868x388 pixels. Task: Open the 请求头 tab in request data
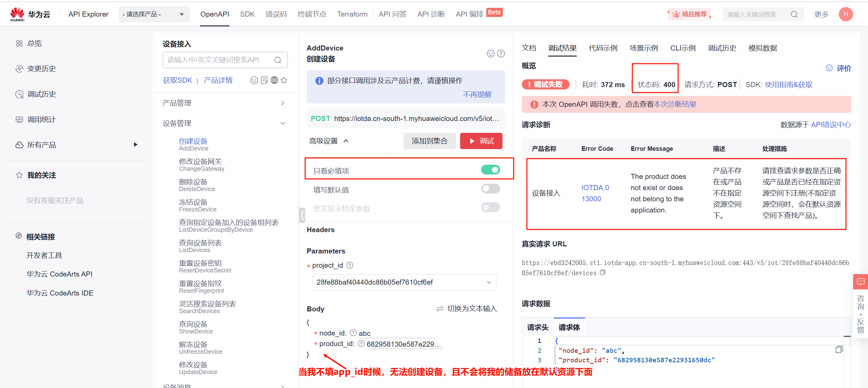tap(537, 327)
